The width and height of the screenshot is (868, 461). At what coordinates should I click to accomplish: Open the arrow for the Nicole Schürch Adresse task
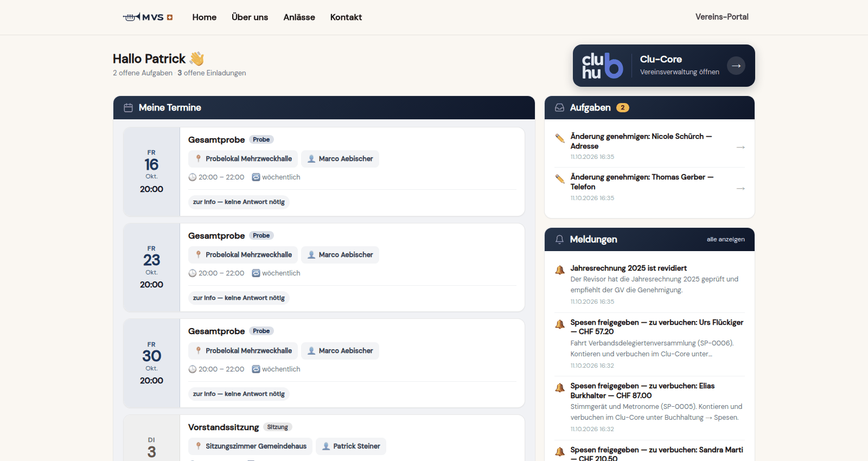[741, 147]
